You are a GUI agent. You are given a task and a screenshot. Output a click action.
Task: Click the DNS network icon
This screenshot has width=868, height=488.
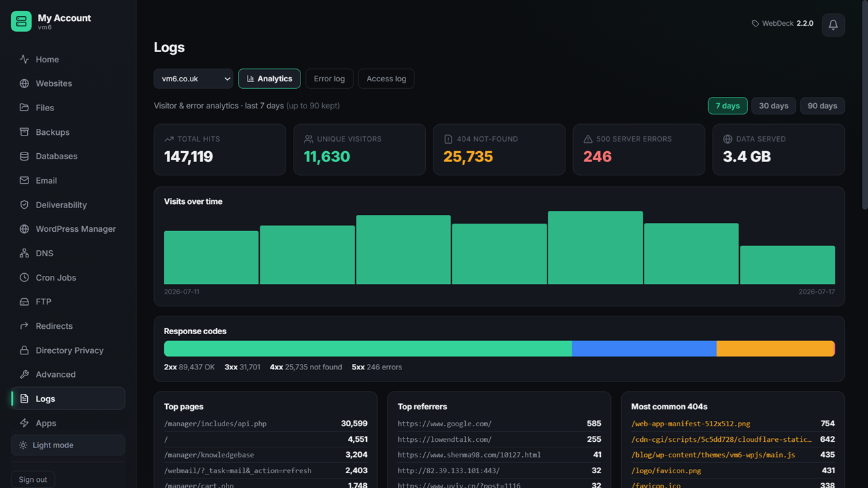tap(24, 253)
